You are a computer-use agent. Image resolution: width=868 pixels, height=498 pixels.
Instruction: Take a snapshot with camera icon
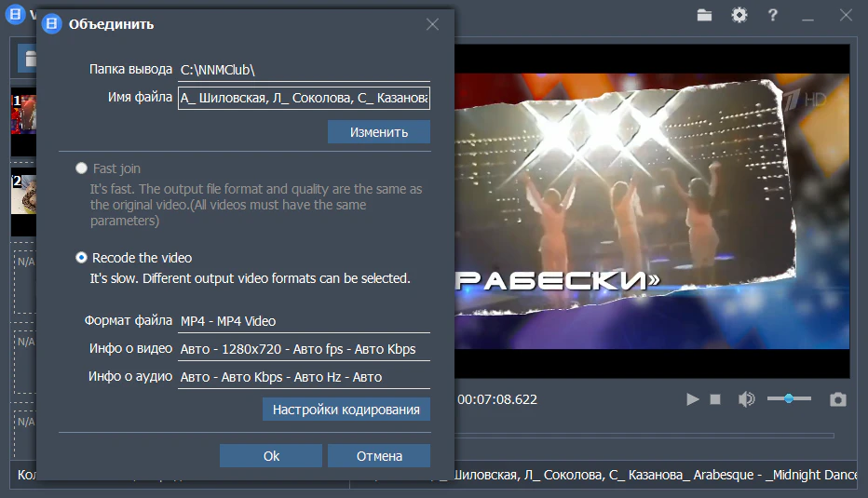[x=838, y=399]
